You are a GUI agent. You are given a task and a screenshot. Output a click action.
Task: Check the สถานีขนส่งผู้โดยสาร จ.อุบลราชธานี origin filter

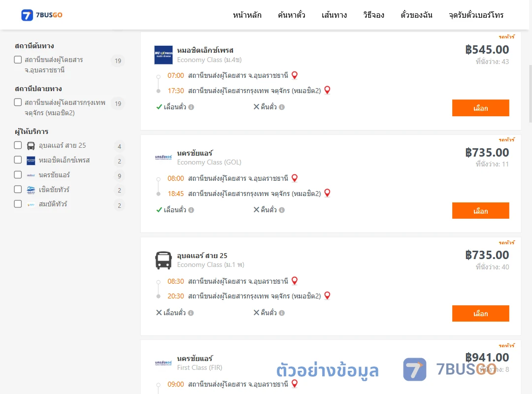click(x=18, y=60)
